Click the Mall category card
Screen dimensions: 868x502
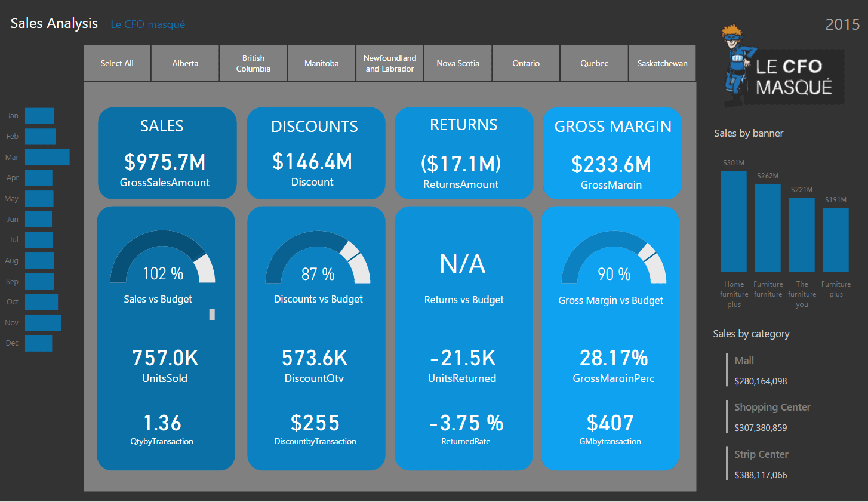pyautogui.click(x=760, y=370)
